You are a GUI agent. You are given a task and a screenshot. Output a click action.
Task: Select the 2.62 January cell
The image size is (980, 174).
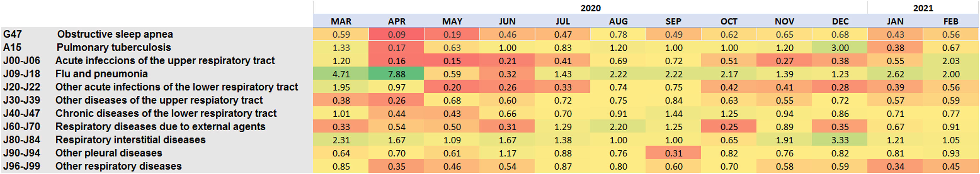point(895,74)
